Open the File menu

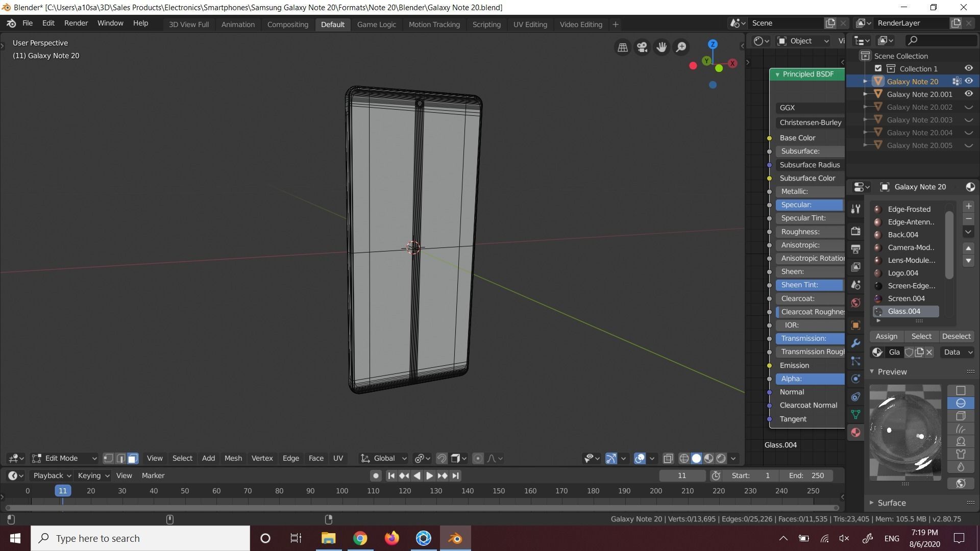tap(28, 23)
